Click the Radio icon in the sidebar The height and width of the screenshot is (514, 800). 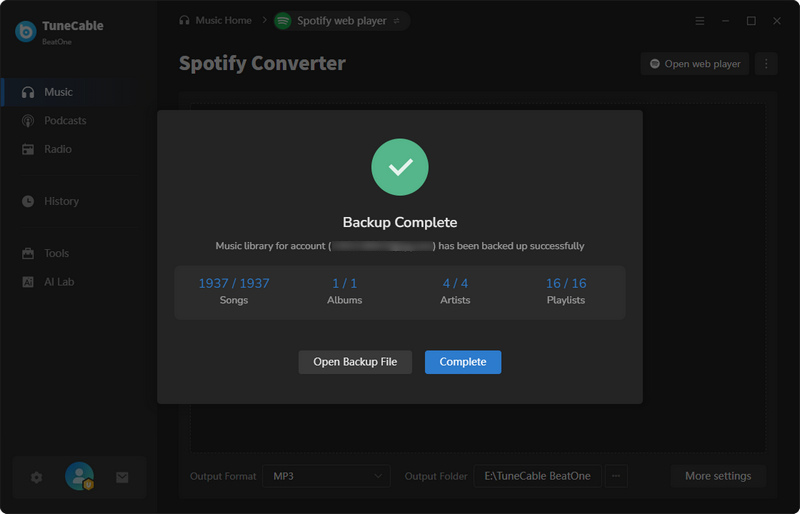(28, 149)
